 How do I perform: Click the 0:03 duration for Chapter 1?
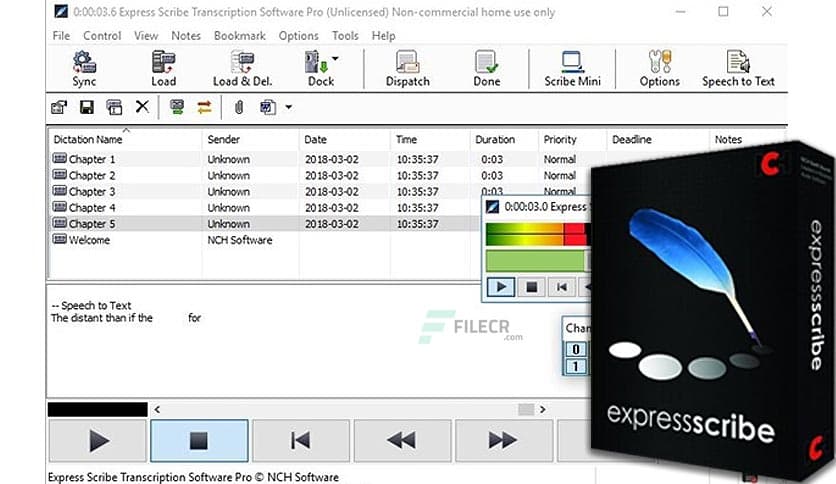492,159
